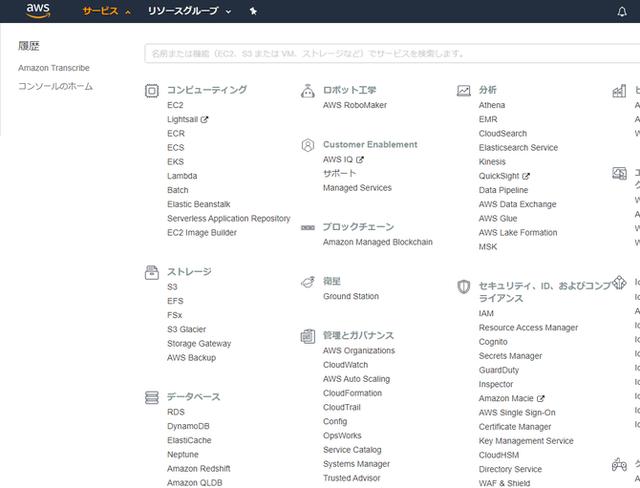
Task: Click the コンピューティング category icon
Action: click(152, 90)
